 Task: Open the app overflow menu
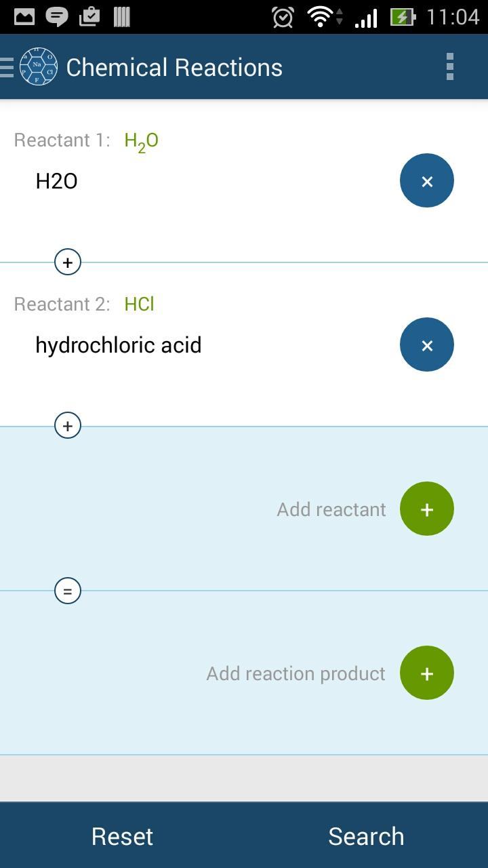449,66
